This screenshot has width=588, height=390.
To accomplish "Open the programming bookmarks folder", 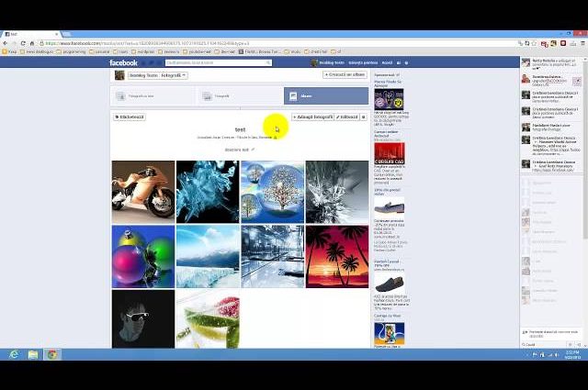I will [x=71, y=51].
